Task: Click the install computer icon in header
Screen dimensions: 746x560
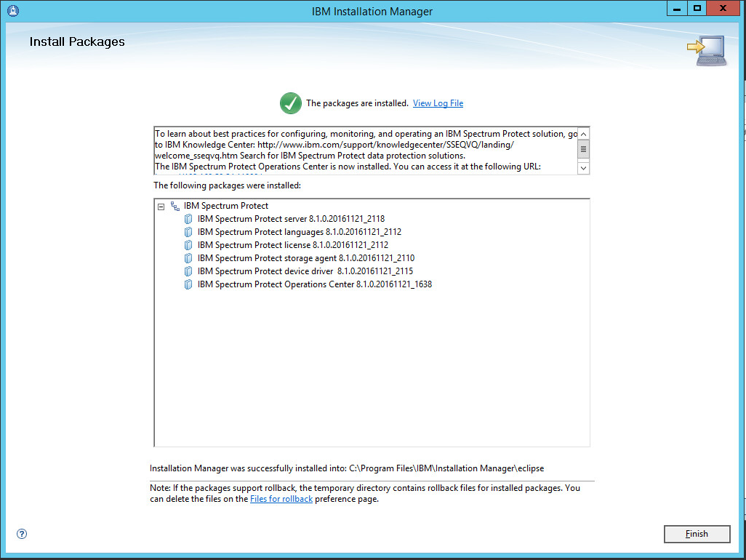Action: pyautogui.click(x=706, y=51)
